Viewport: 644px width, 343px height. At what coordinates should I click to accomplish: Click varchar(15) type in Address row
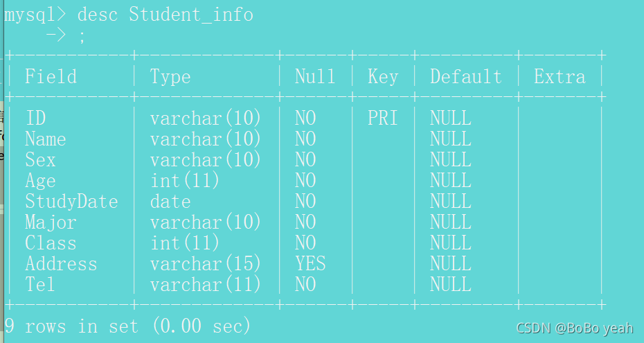[x=206, y=264]
